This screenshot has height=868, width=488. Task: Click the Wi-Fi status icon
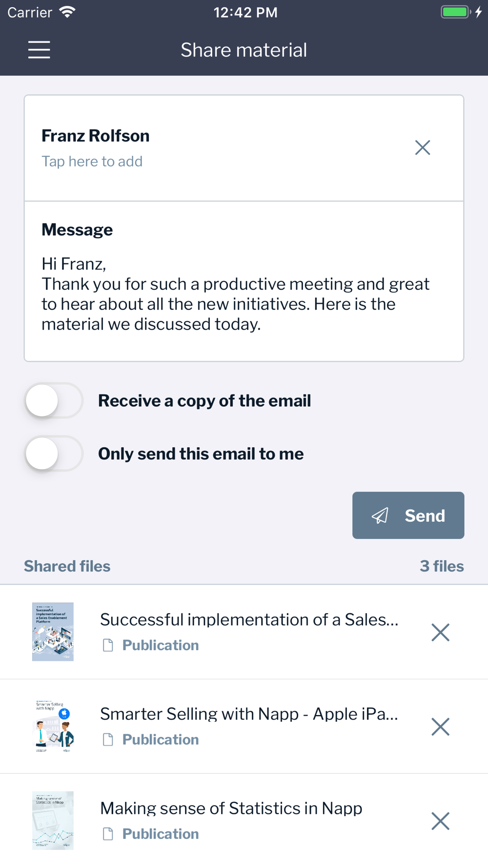tap(67, 12)
